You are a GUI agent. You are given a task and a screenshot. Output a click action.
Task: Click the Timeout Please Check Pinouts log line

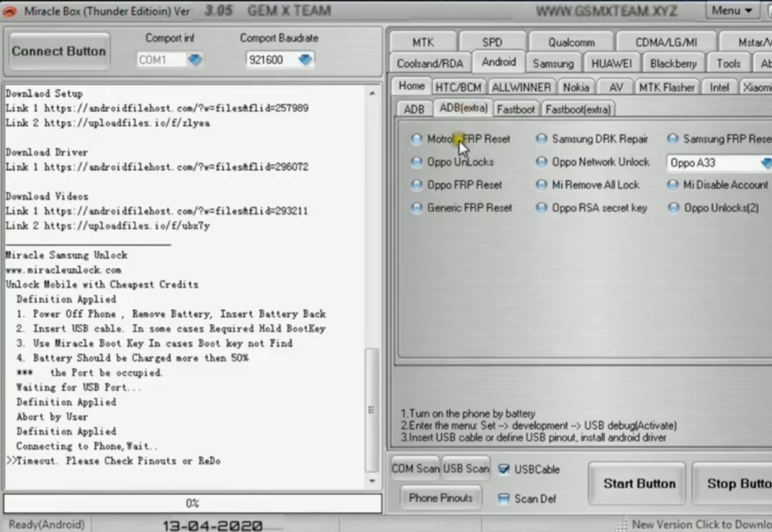(x=113, y=461)
